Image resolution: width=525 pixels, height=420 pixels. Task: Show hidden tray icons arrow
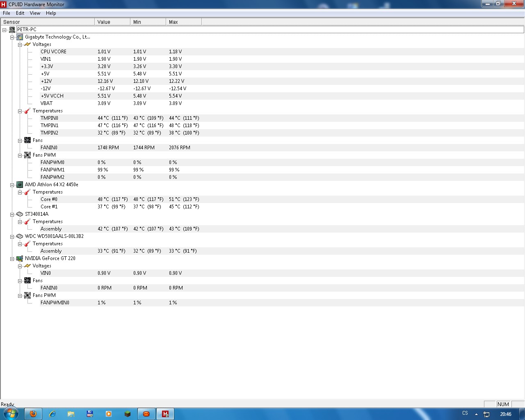[x=476, y=414]
